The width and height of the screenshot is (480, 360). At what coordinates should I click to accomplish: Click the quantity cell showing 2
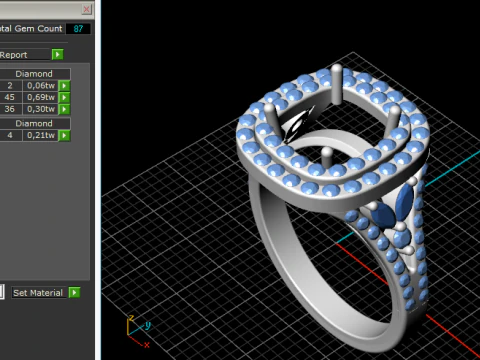tap(10, 86)
